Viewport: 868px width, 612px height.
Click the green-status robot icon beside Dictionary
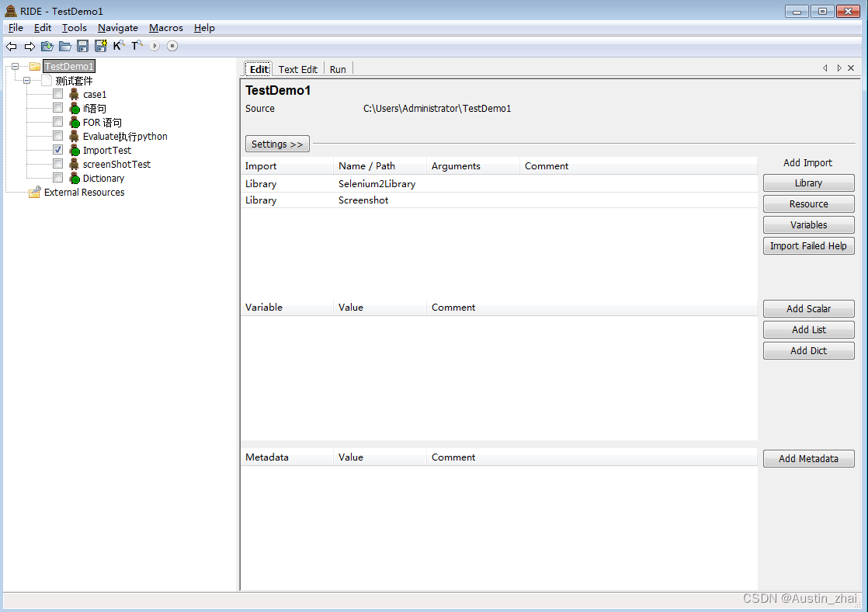click(75, 179)
